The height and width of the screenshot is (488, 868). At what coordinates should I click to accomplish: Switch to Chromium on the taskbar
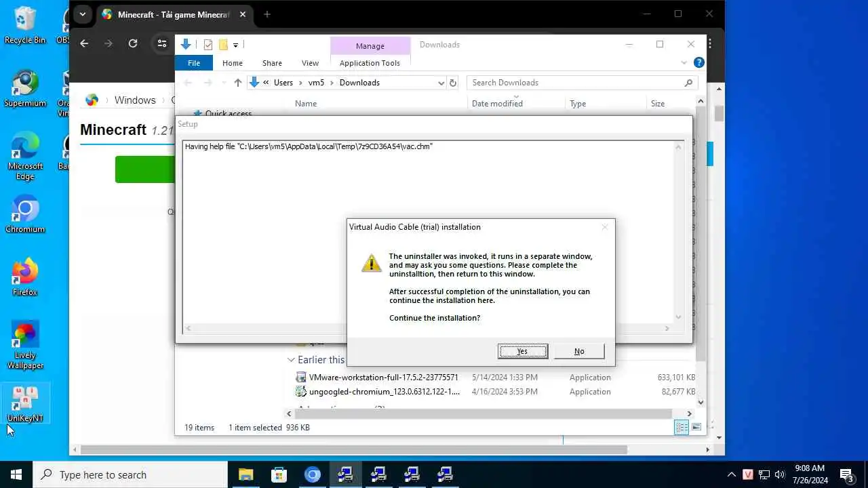[x=312, y=474]
